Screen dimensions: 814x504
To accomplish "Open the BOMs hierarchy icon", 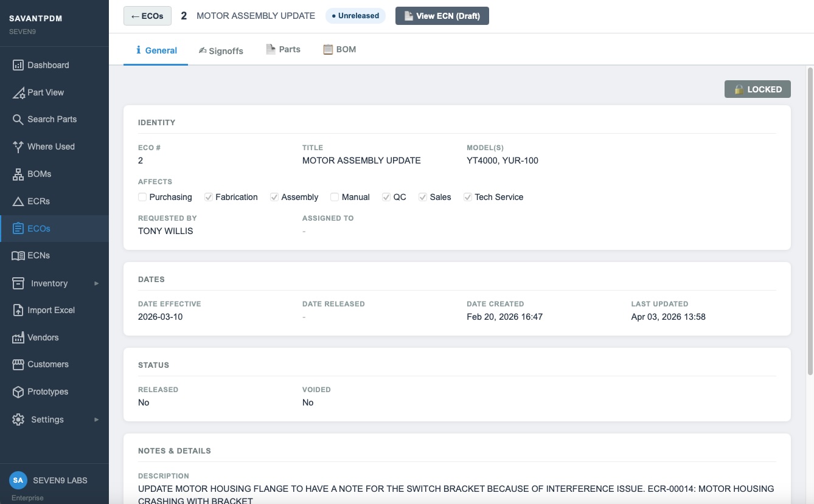I will point(18,174).
